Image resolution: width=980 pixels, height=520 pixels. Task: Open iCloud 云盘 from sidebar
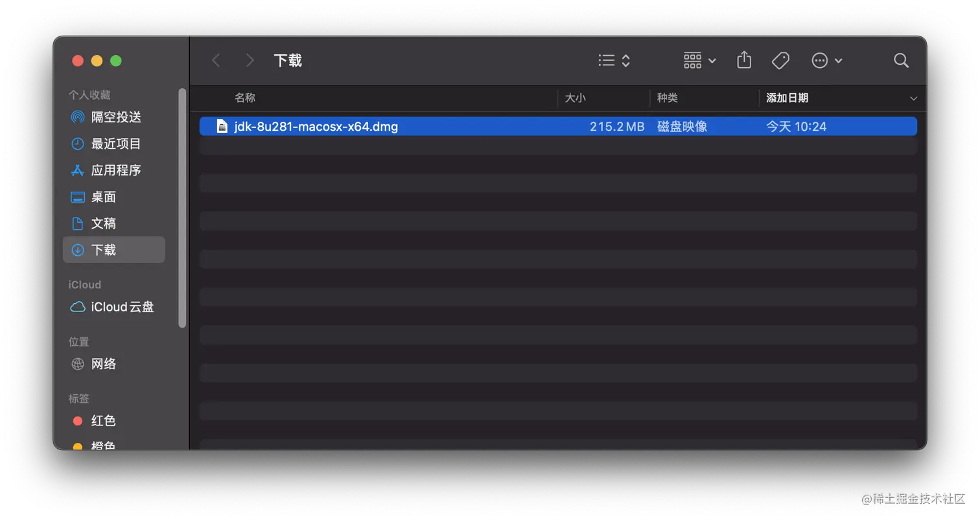[113, 307]
